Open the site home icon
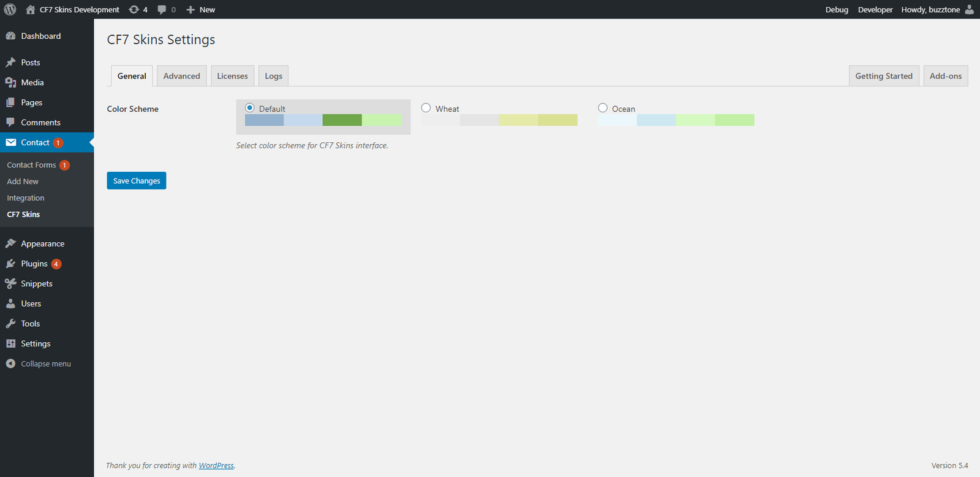This screenshot has width=980, height=477. coord(31,10)
